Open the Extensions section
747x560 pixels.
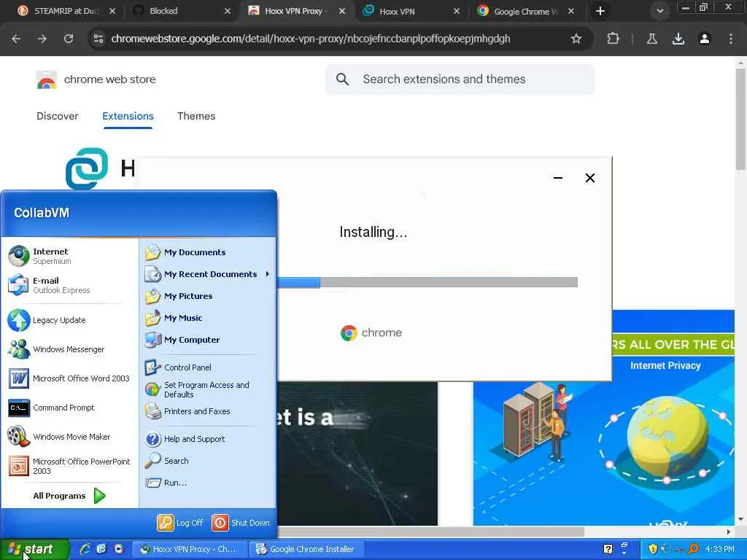128,116
